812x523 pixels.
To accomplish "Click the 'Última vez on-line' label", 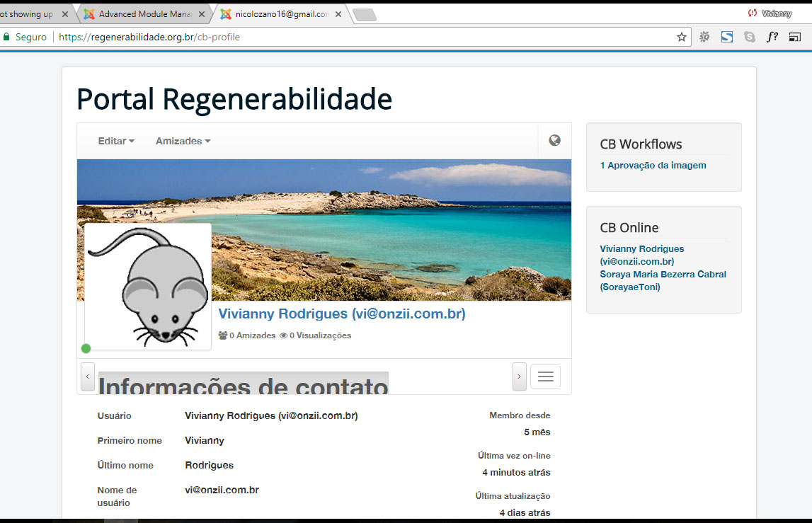I will pyautogui.click(x=514, y=456).
